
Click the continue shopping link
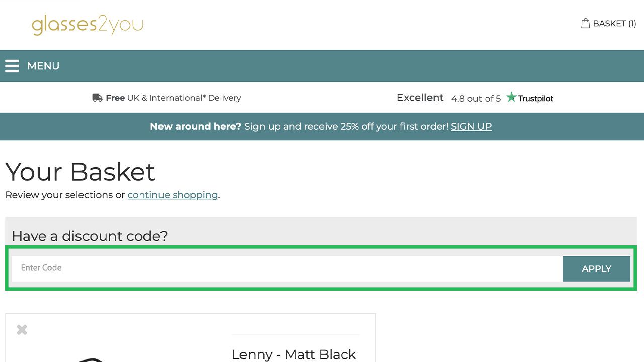[173, 195]
